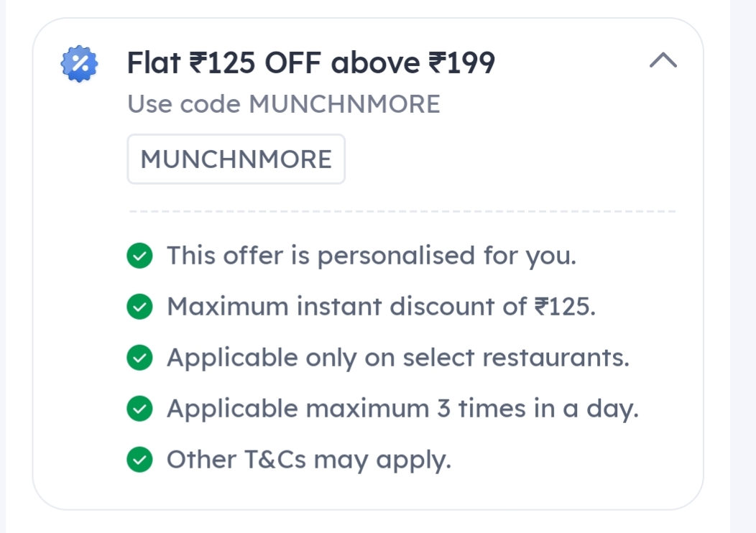Image resolution: width=756 pixels, height=533 pixels.
Task: Click empty card area right of the MUNCHNMORE chip
Action: click(x=503, y=159)
